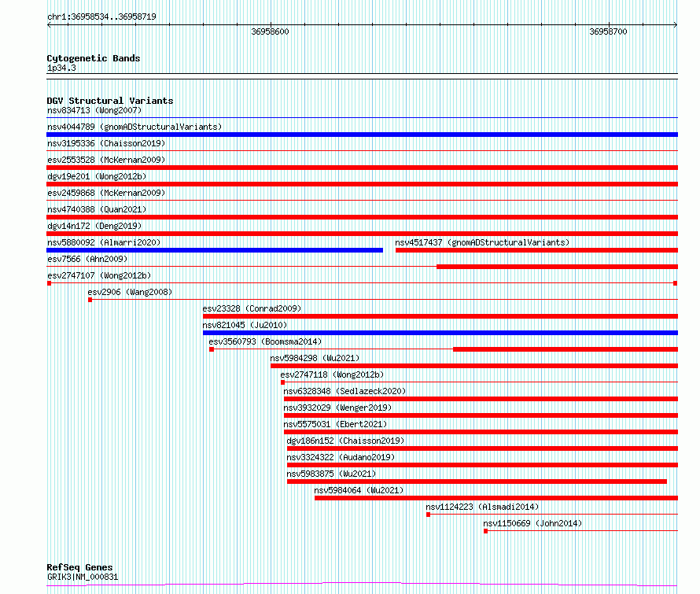Select the dgv14n172 (Deng2019) variant label
Screen dimensions: 700x594
coord(94,226)
